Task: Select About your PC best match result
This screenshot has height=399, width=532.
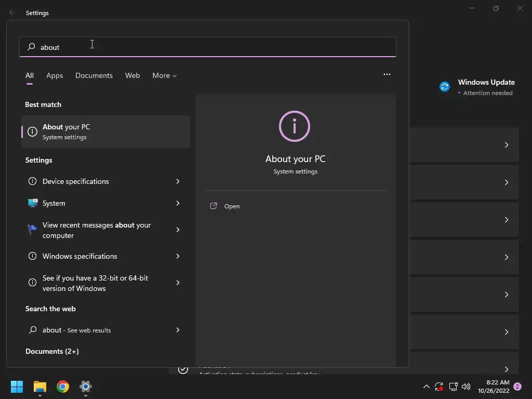Action: point(106,131)
